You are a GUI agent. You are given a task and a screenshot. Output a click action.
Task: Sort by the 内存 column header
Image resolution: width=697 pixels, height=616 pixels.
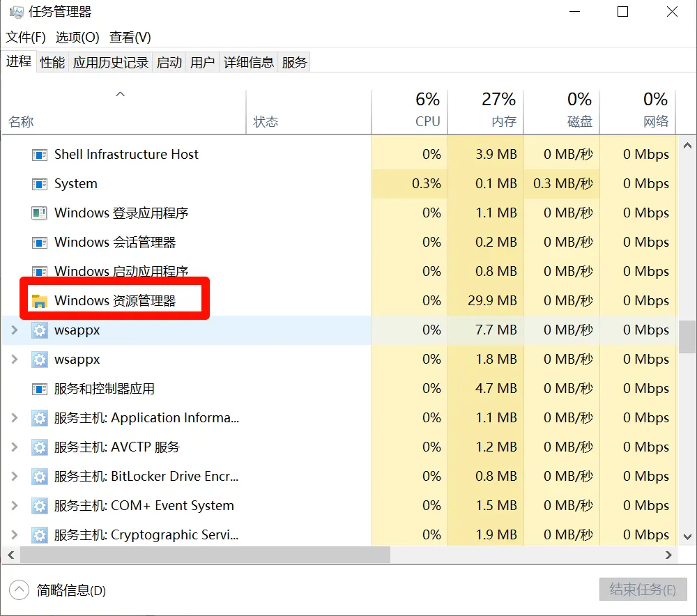(485, 112)
